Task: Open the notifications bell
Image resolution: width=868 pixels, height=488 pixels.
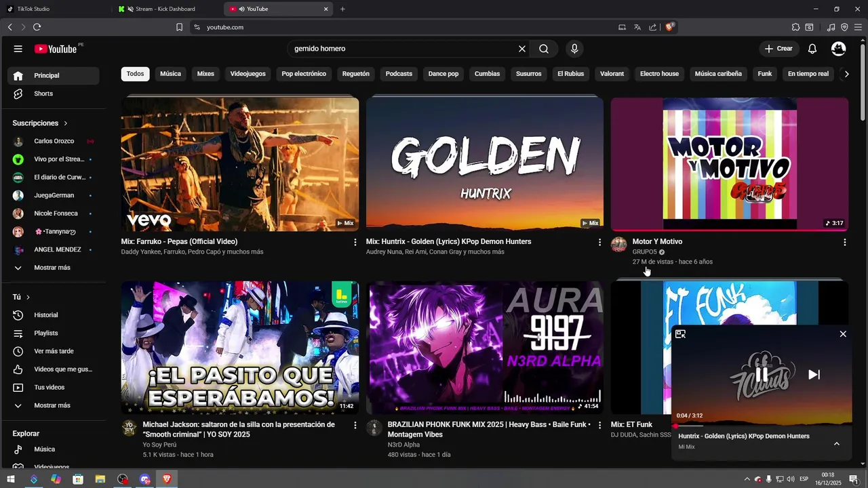Action: [812, 49]
